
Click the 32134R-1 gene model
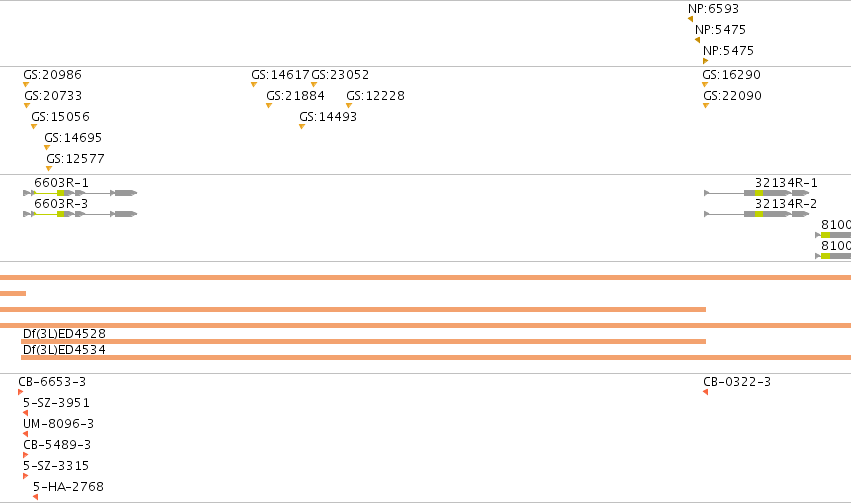pos(757,193)
